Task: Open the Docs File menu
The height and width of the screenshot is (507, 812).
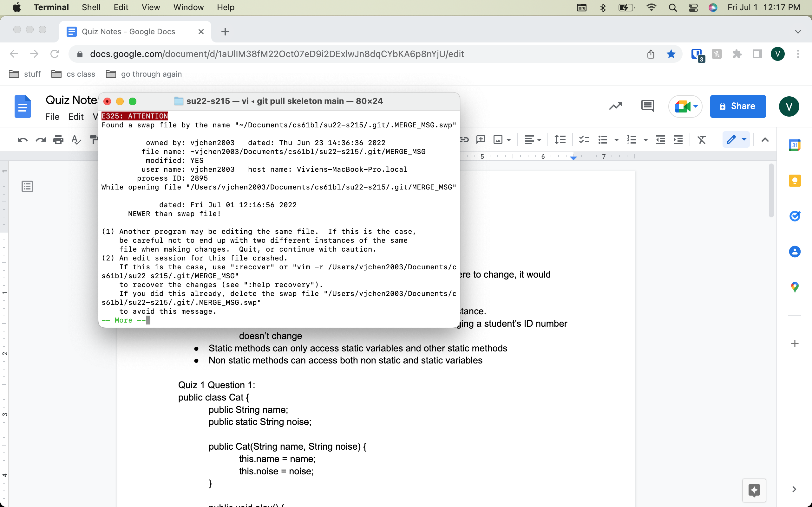Action: [x=52, y=117]
